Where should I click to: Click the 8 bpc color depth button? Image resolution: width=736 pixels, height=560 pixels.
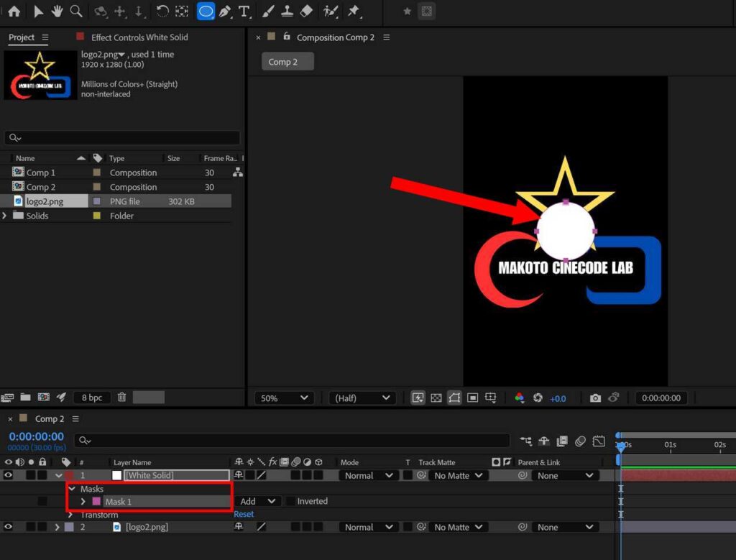[92, 398]
